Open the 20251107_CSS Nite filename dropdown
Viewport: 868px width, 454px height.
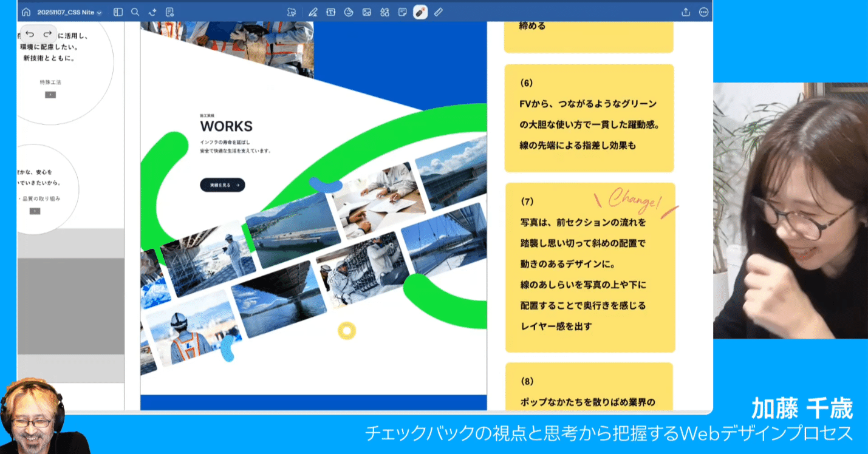(x=67, y=12)
